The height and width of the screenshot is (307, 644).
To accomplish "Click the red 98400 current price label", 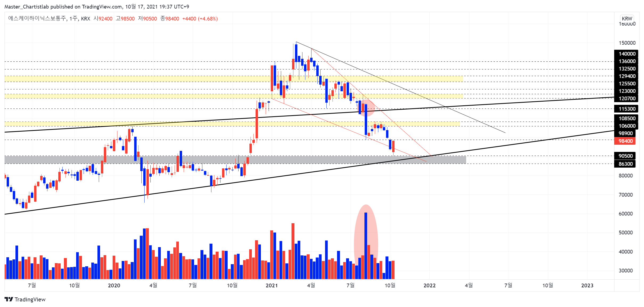I will (625, 141).
